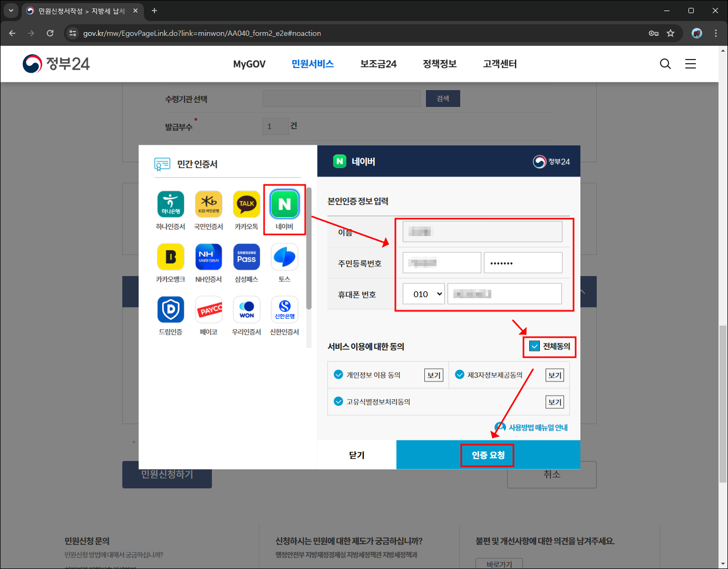The height and width of the screenshot is (569, 728).
Task: Focus the 휴대폰 번호 number field
Action: pos(504,294)
